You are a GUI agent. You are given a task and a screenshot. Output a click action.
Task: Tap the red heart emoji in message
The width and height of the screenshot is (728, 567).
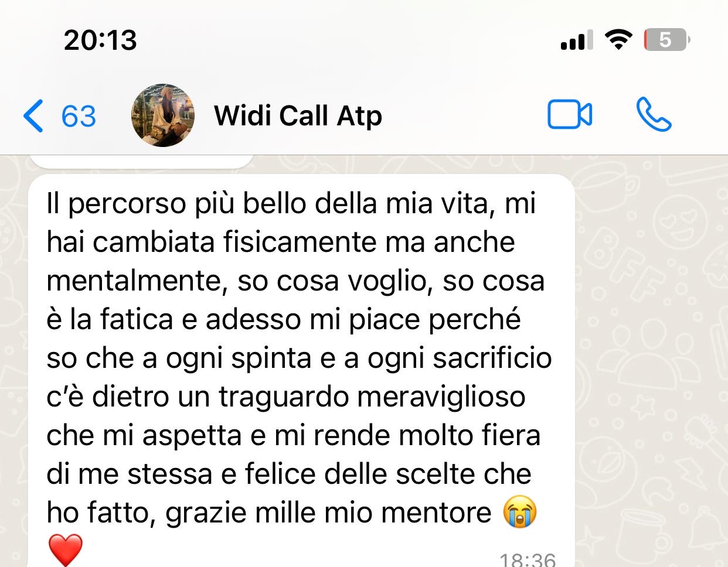coord(64,550)
